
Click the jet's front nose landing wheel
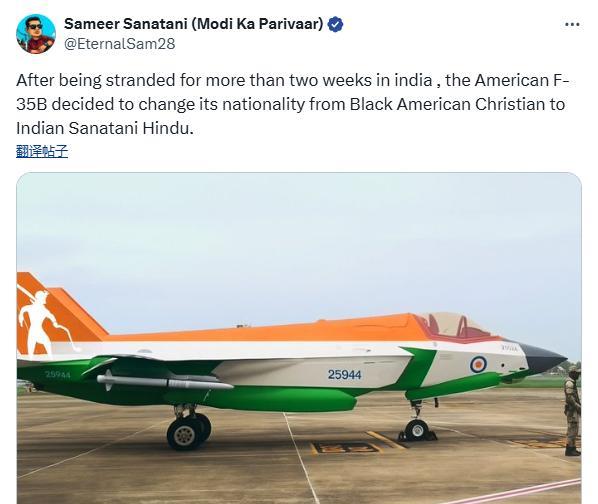click(x=416, y=430)
